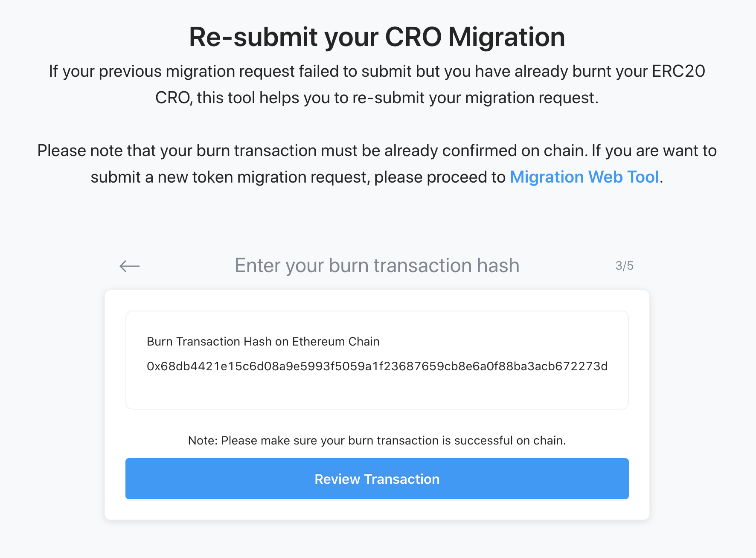The width and height of the screenshot is (756, 558).
Task: Click the "Re-submit your CRO Migration" heading
Action: click(x=377, y=37)
